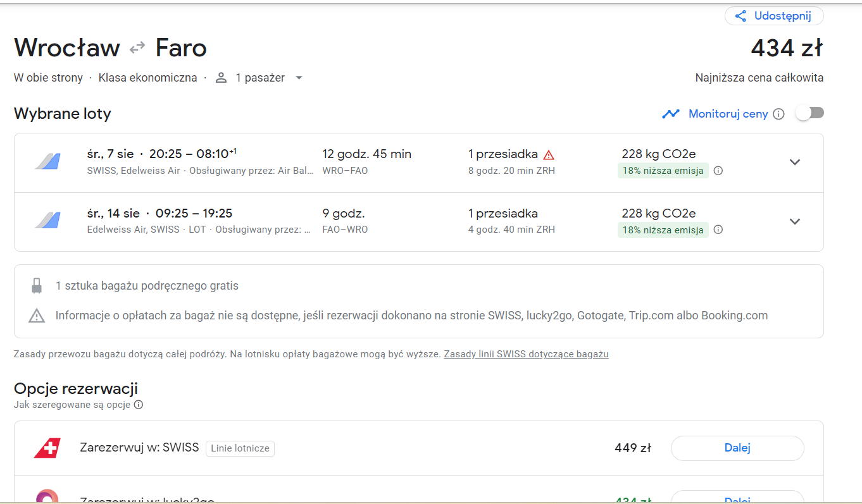Open emission info icon for outbound flight
This screenshot has width=862, height=504.
pos(718,171)
